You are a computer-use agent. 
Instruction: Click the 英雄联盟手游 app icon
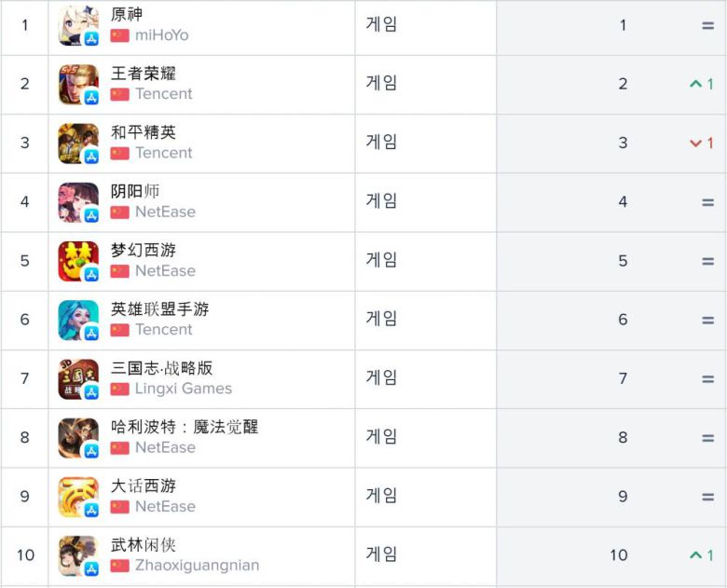pos(78,320)
